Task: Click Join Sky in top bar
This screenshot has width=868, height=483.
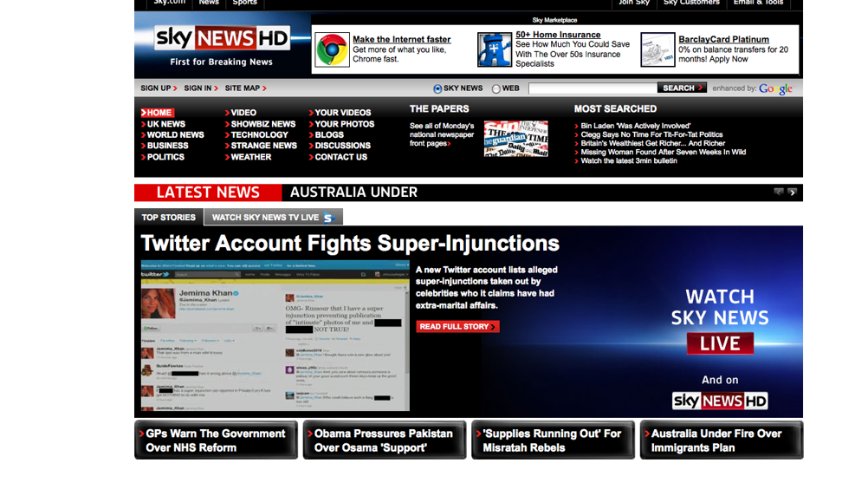Action: coord(634,3)
